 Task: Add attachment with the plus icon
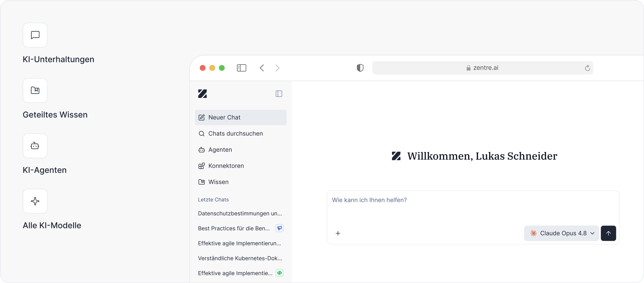(x=338, y=233)
